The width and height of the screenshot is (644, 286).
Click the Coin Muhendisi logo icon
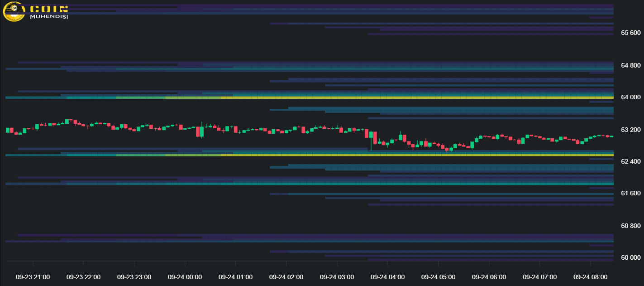pos(14,12)
